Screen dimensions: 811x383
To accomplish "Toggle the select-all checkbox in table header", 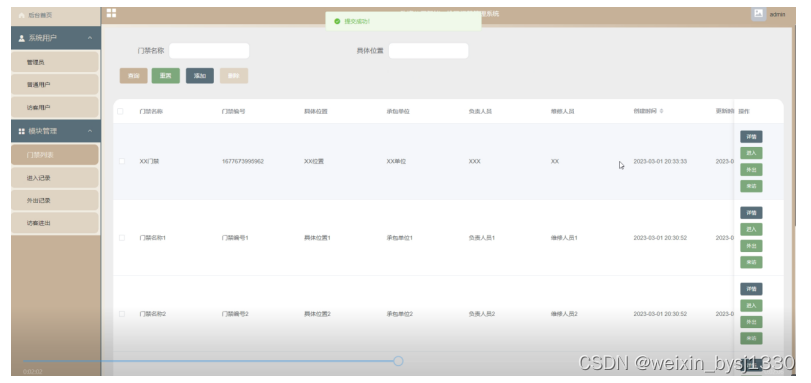I will tap(121, 111).
